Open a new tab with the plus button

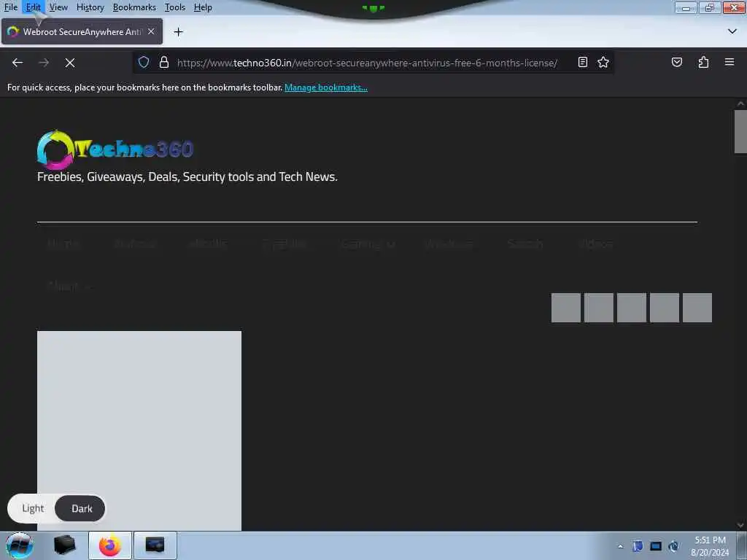179,32
